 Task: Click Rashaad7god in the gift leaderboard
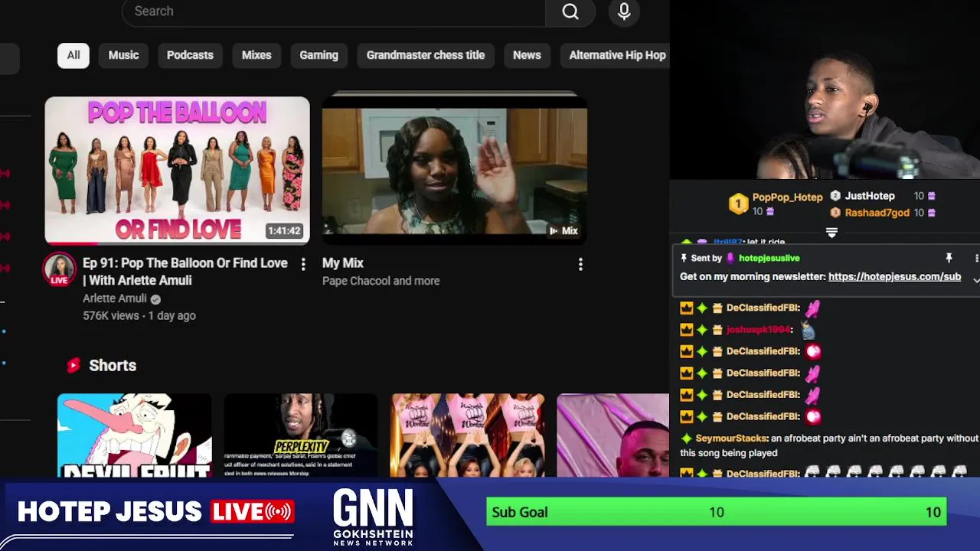pyautogui.click(x=877, y=213)
